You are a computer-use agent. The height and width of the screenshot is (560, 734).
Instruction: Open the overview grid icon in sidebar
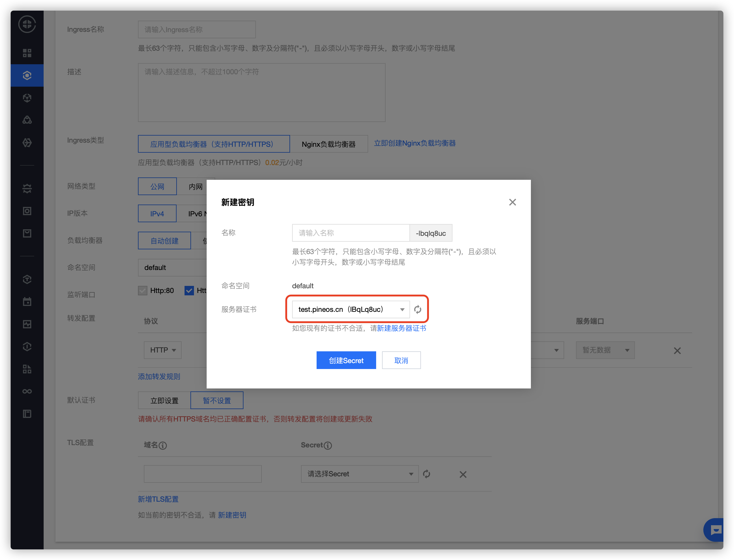tap(27, 53)
